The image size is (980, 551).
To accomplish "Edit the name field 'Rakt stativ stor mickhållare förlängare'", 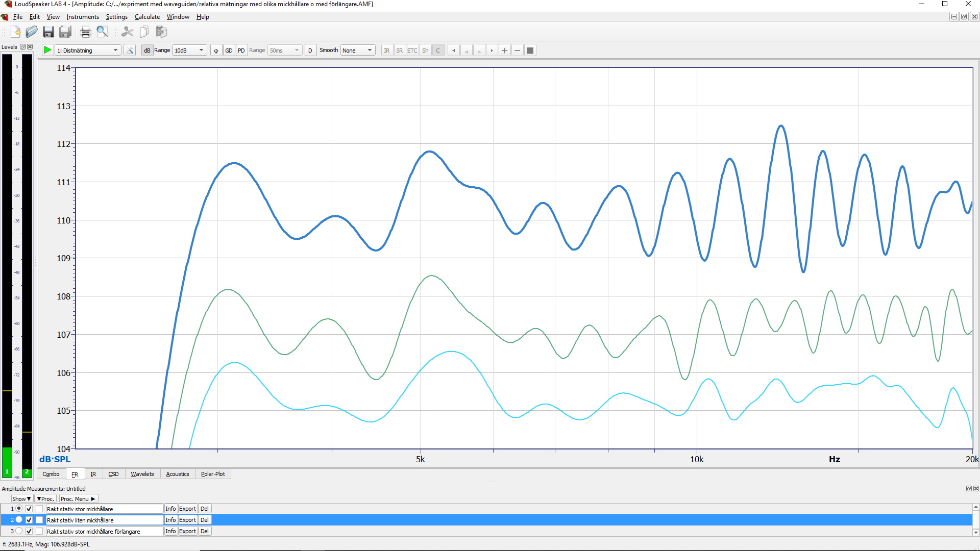I will click(105, 531).
